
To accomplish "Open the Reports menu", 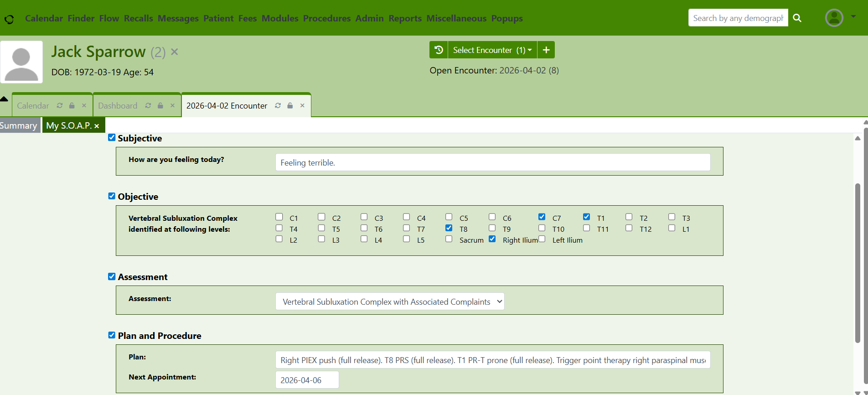I will point(405,18).
